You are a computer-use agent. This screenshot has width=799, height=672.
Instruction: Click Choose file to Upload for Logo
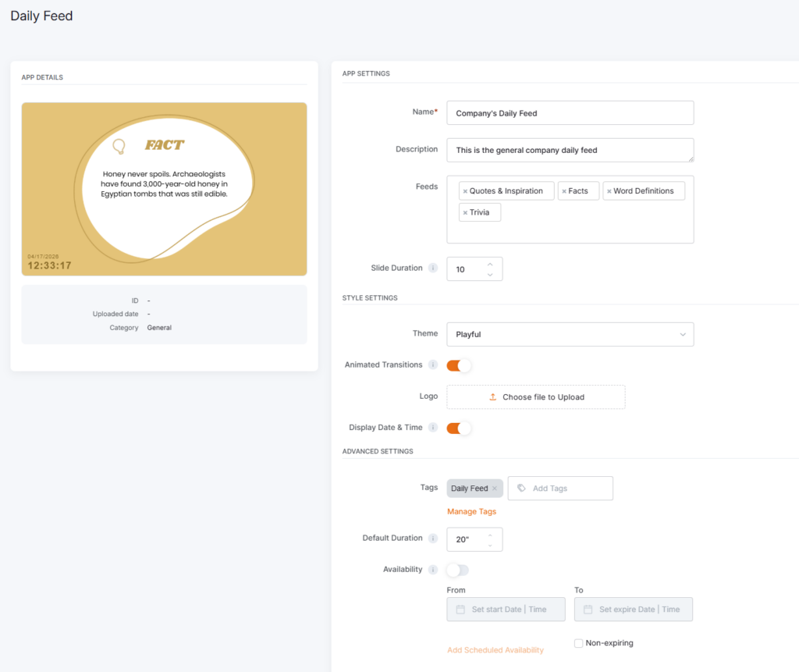coord(535,397)
